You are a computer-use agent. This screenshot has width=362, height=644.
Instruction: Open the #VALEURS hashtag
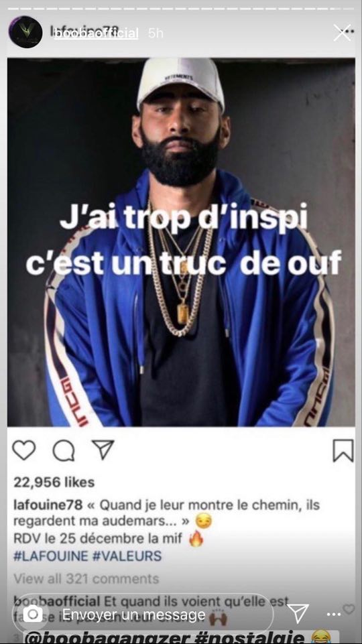pyautogui.click(x=127, y=556)
